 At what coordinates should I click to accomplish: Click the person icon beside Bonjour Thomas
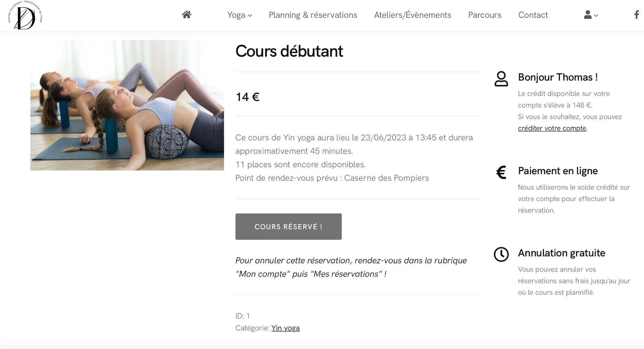pyautogui.click(x=501, y=79)
